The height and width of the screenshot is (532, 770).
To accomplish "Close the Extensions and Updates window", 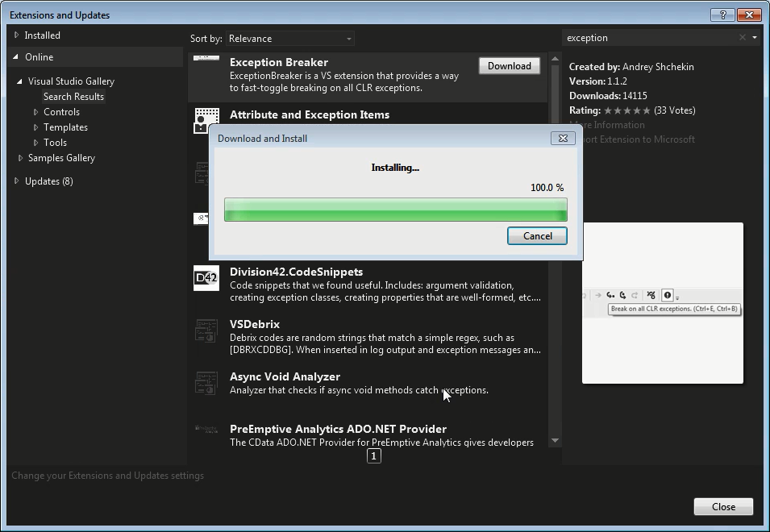I will (749, 15).
